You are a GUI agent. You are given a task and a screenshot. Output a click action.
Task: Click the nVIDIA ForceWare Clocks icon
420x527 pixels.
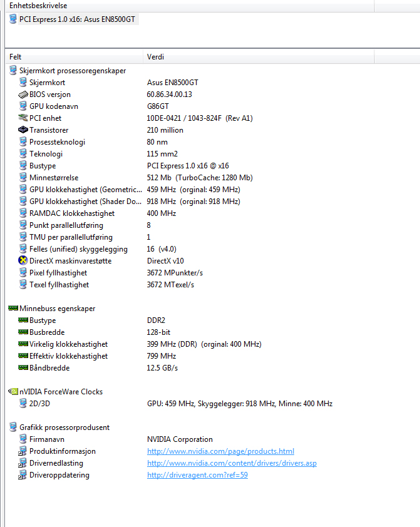pyautogui.click(x=13, y=391)
